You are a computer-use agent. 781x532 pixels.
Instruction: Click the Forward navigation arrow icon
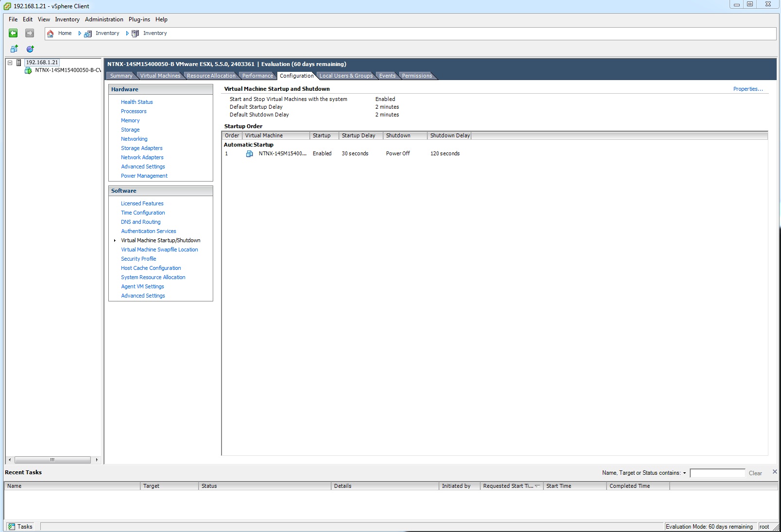pyautogui.click(x=30, y=33)
